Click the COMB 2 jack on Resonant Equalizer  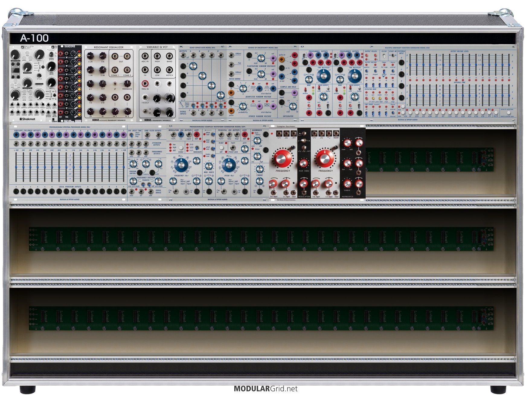click(127, 70)
